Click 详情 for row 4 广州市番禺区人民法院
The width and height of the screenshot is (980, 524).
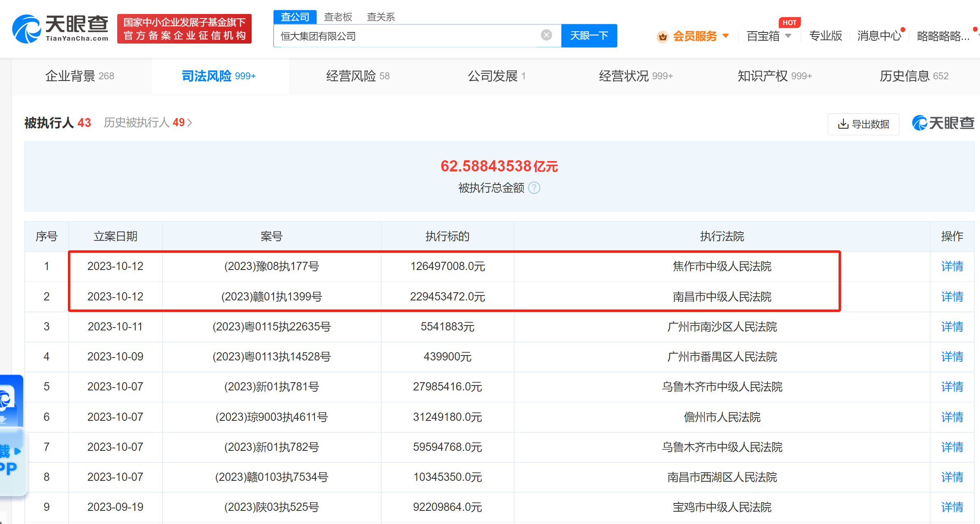pyautogui.click(x=952, y=357)
